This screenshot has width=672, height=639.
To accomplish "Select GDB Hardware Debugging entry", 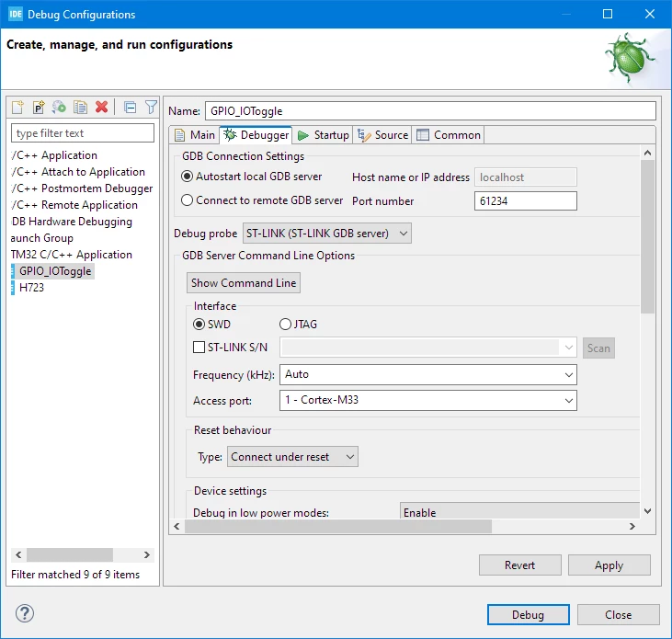I will point(72,222).
